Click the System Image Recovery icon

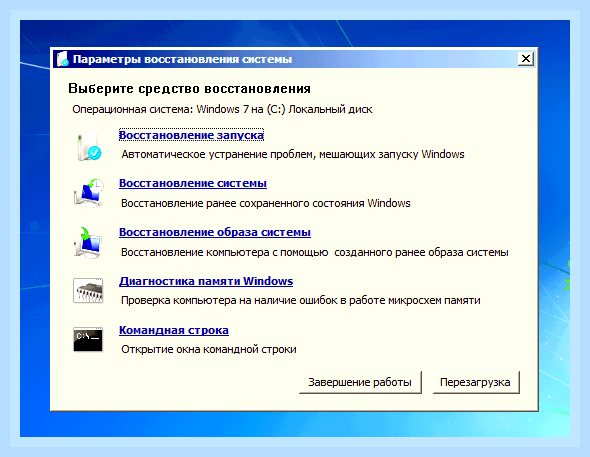click(x=88, y=242)
